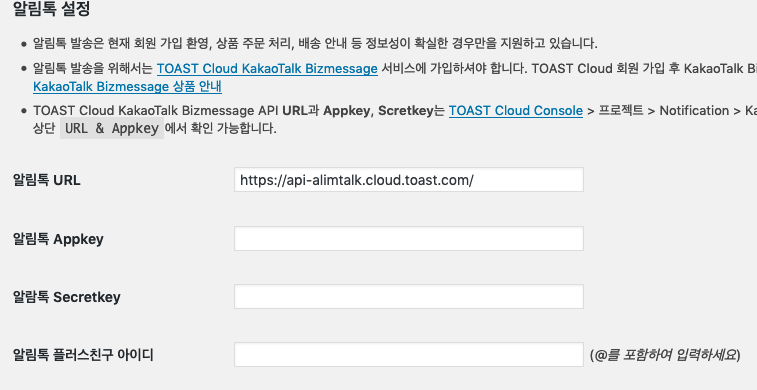Click the 알림톡 설정 heading
This screenshot has height=390, width=757.
point(51,9)
